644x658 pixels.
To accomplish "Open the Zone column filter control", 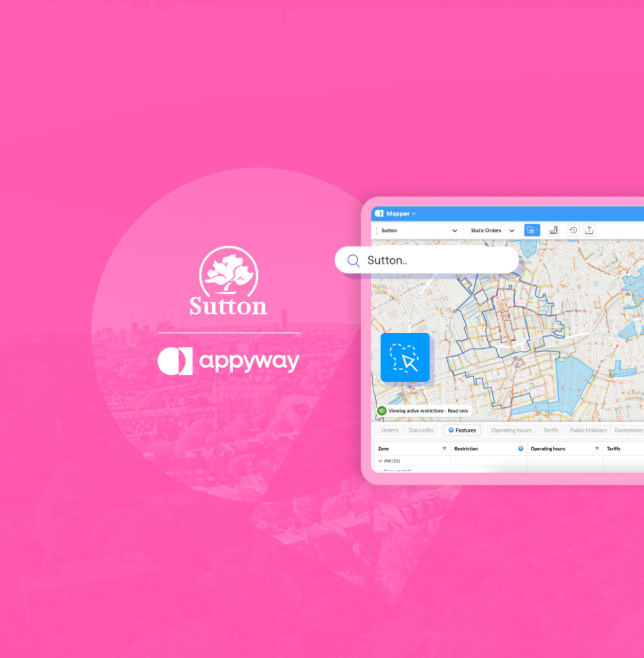I will tap(444, 448).
